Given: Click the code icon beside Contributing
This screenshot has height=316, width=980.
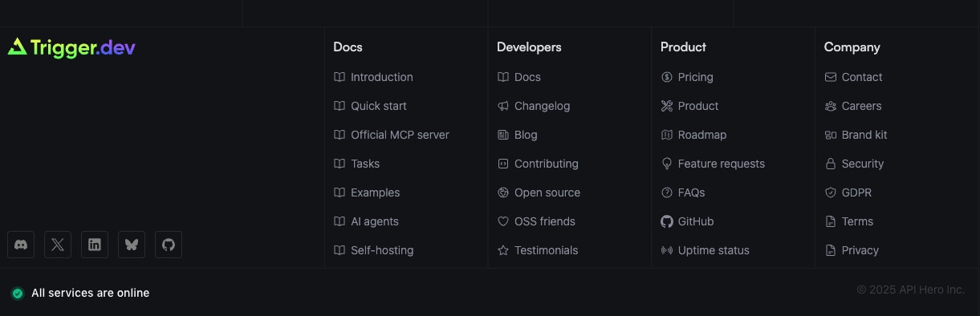Looking at the screenshot, I should pos(503,164).
